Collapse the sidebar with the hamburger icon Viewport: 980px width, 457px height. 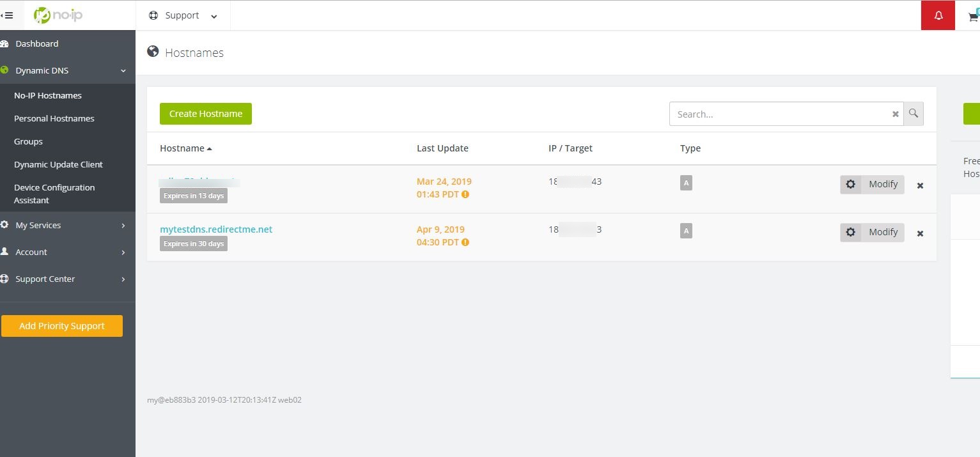click(8, 15)
